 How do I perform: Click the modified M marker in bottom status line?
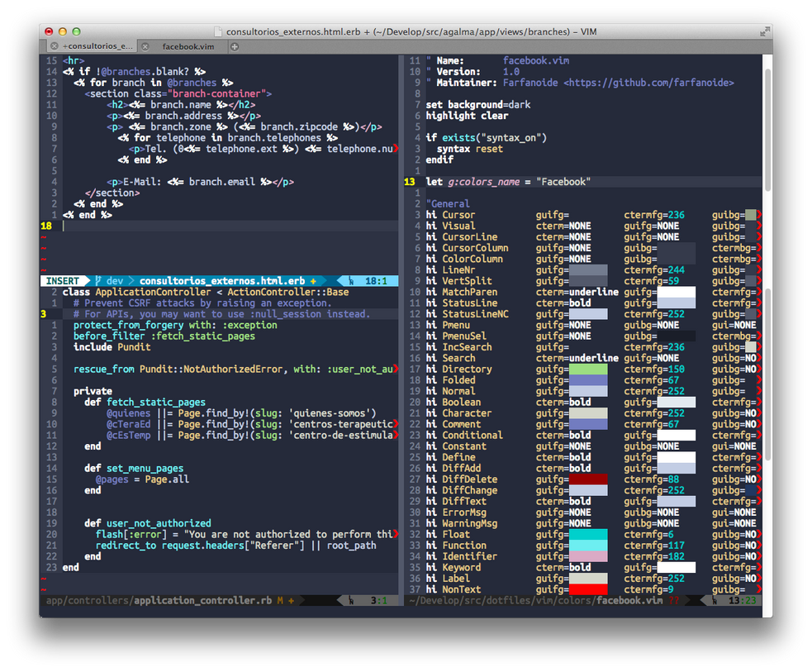pos(280,600)
